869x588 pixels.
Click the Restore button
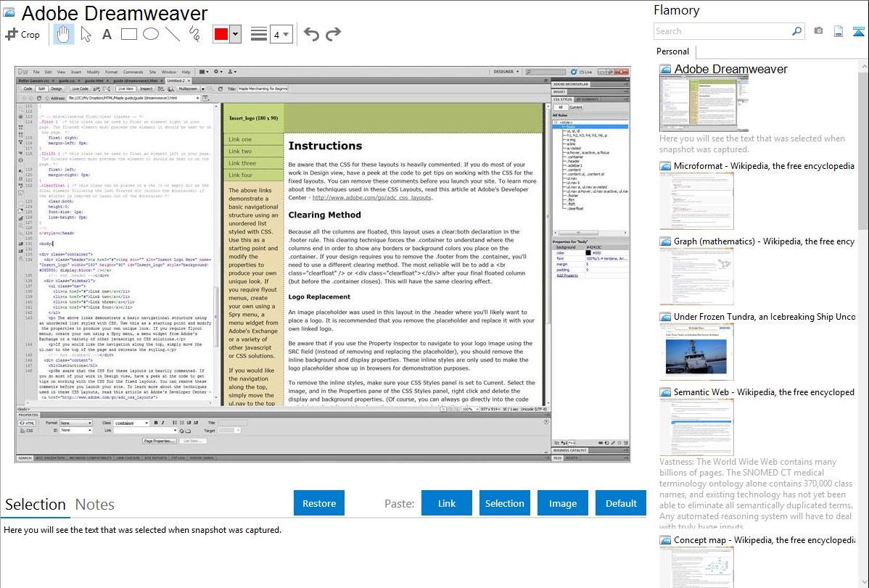click(x=319, y=503)
